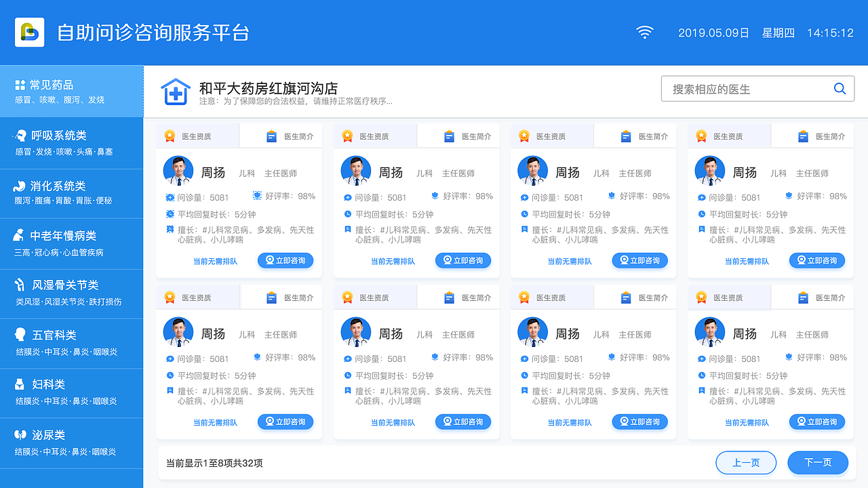868x488 pixels.
Task: Go to next page via 下一页
Action: [816, 462]
